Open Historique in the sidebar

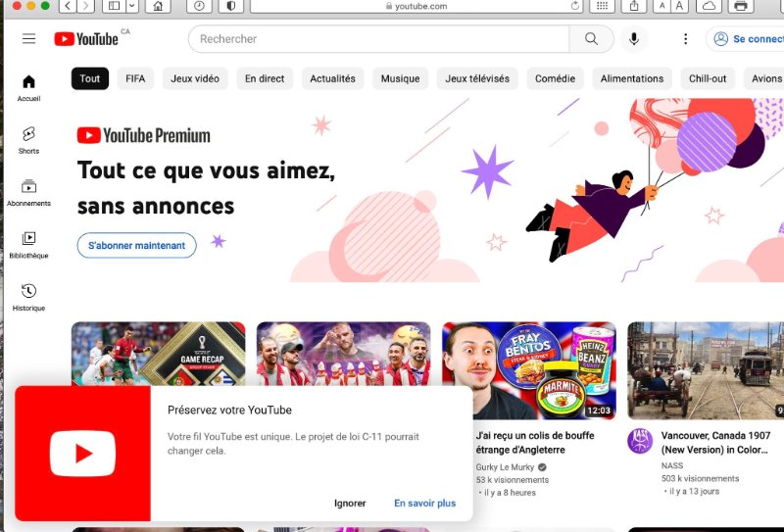(29, 298)
